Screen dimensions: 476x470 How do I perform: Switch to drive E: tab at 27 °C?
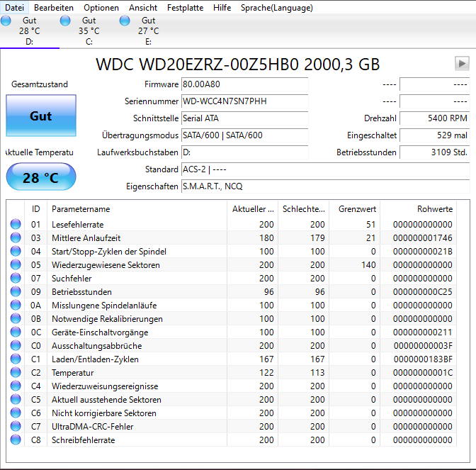pos(149,31)
